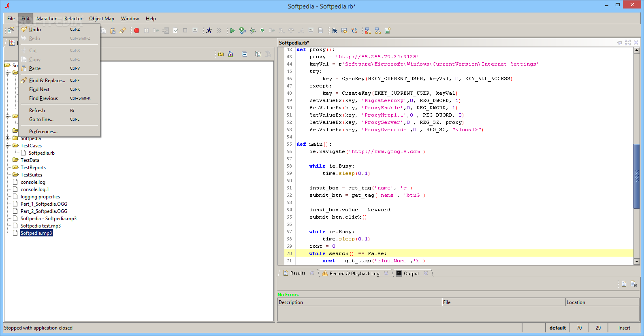Screen dimensions: 644x336
Task: Select Find & Replace... menu entry
Action: click(x=60, y=81)
